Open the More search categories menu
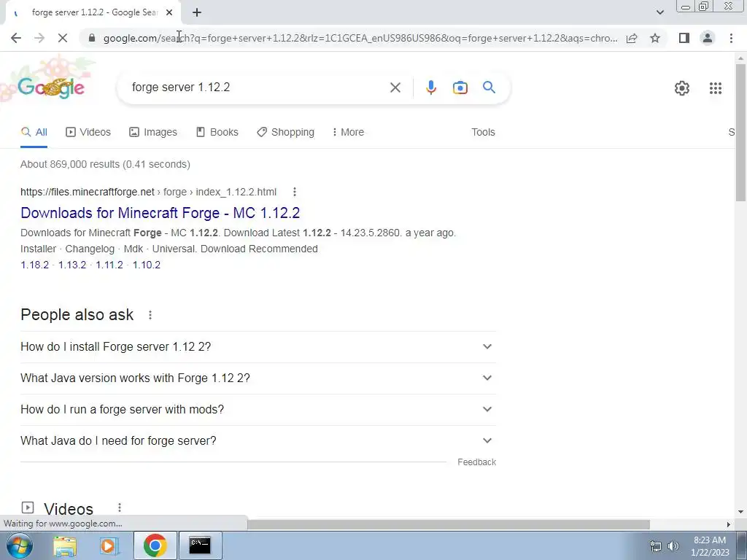Screen dimensions: 747x560 click(x=348, y=133)
